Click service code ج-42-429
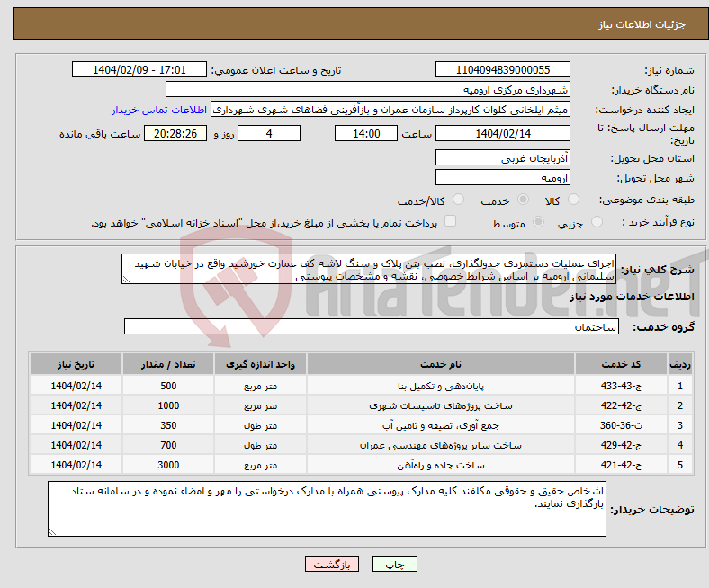This screenshot has width=709, height=588. [621, 445]
